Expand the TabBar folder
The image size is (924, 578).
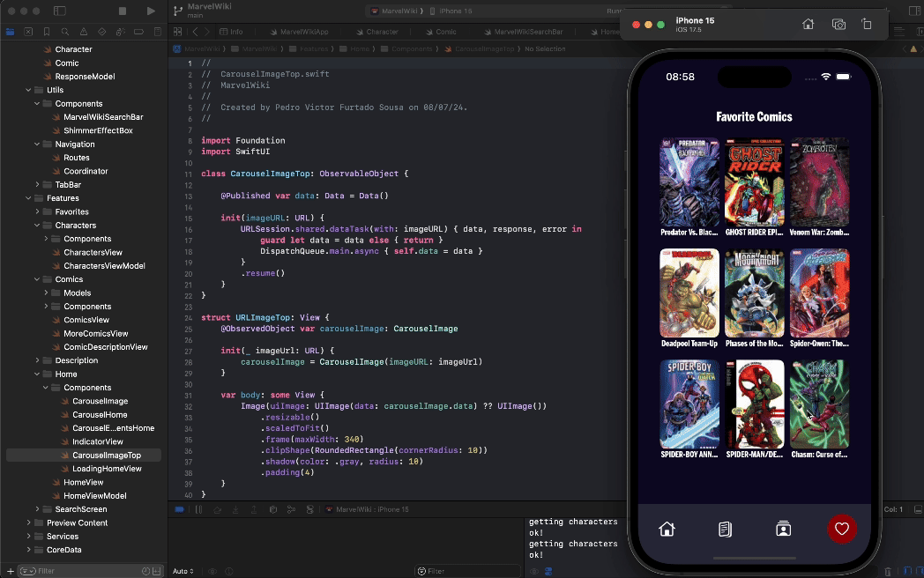pyautogui.click(x=37, y=185)
